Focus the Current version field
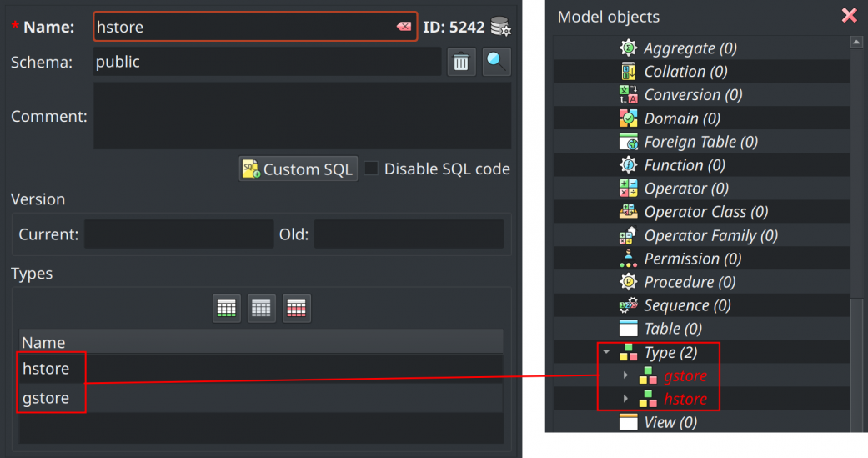 [178, 234]
